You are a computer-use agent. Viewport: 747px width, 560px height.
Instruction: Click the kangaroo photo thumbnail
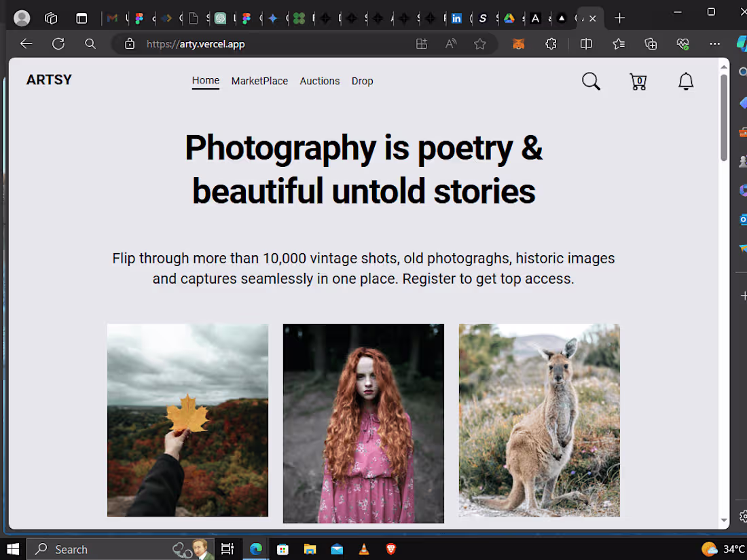539,419
